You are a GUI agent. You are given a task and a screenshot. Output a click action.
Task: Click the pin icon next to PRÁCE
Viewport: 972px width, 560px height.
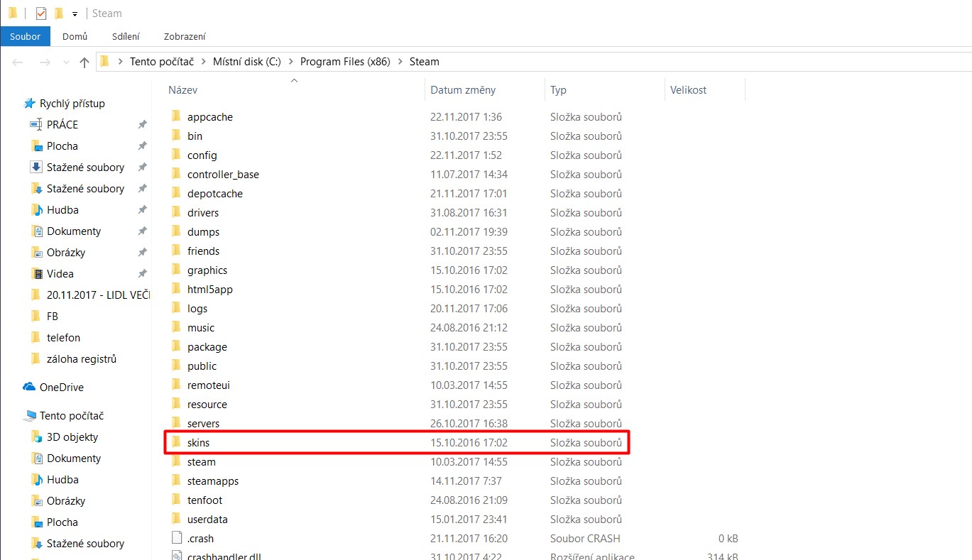click(x=142, y=125)
